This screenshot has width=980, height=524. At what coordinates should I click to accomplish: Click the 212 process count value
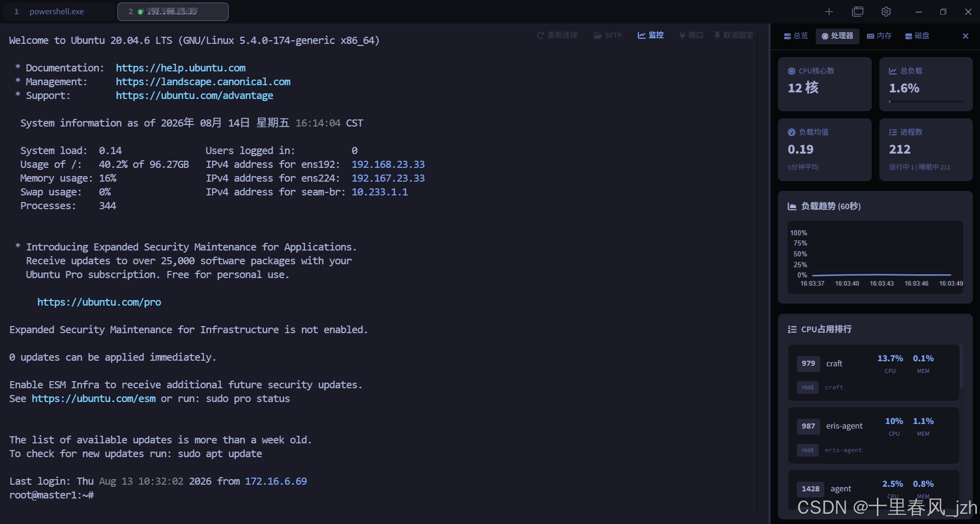(x=899, y=149)
